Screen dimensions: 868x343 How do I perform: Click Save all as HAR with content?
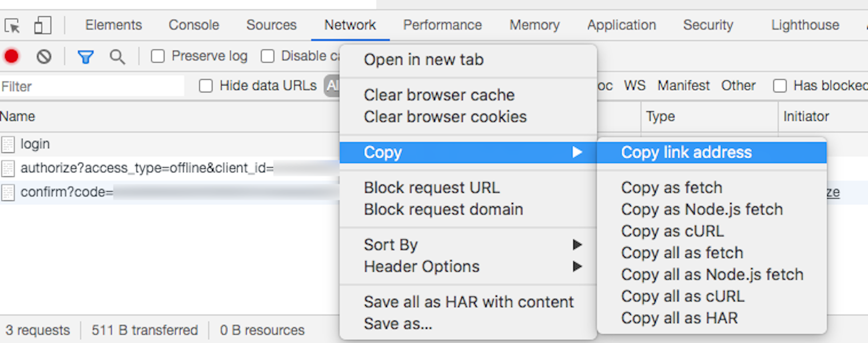[x=468, y=302]
